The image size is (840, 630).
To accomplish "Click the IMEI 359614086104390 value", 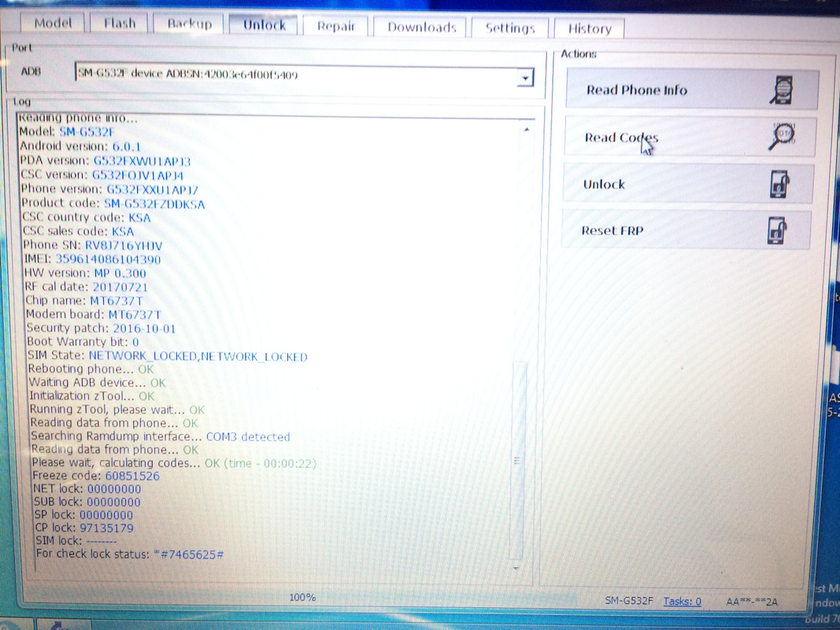I will (108, 259).
